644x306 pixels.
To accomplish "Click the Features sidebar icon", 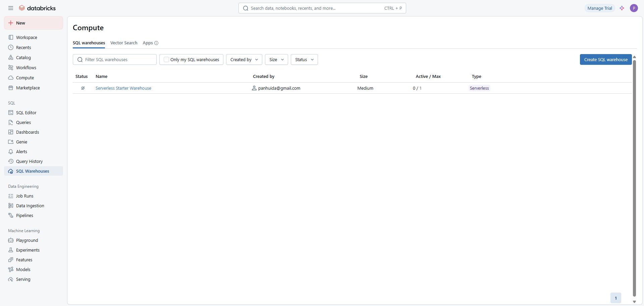I will [11, 260].
